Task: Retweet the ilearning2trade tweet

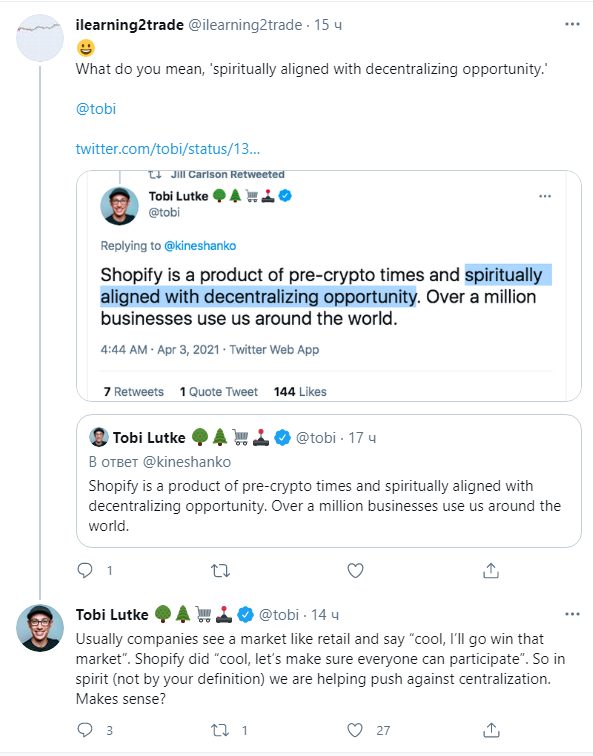Action: [x=220, y=571]
